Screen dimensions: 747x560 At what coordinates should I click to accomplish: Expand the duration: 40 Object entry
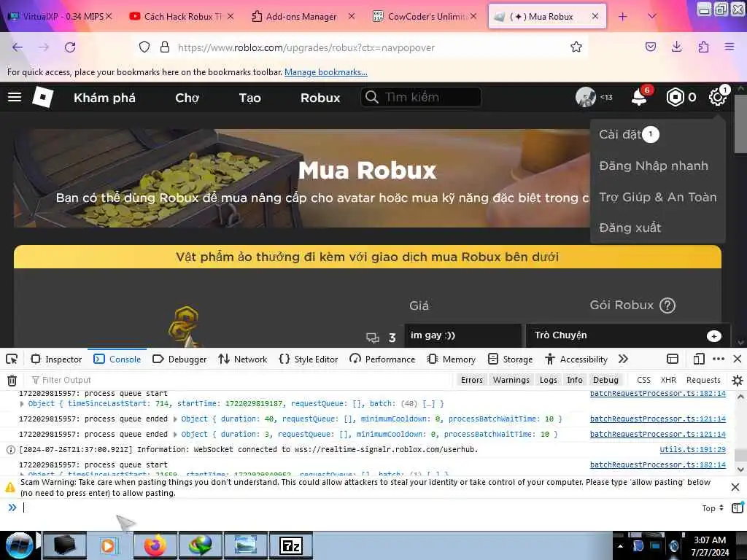(x=175, y=419)
